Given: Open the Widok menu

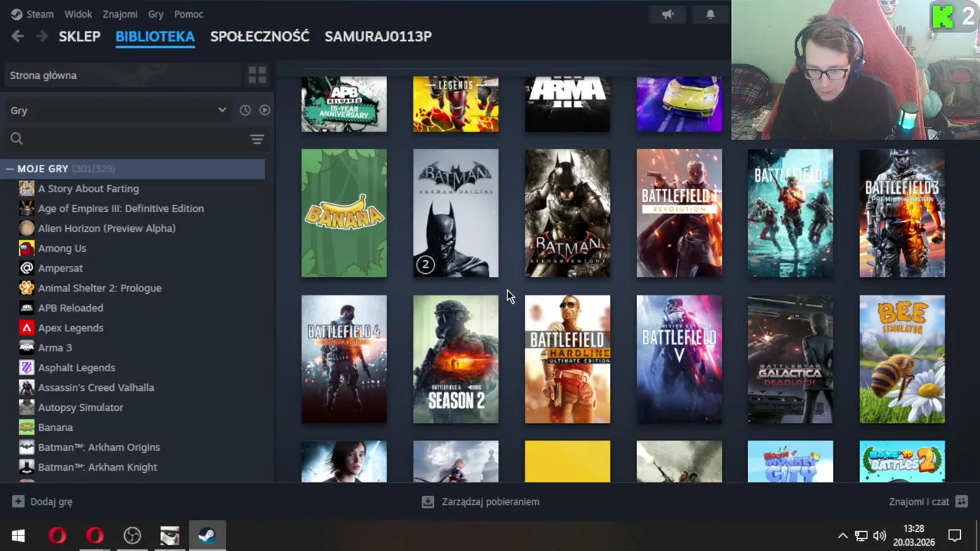Looking at the screenshot, I should [78, 14].
